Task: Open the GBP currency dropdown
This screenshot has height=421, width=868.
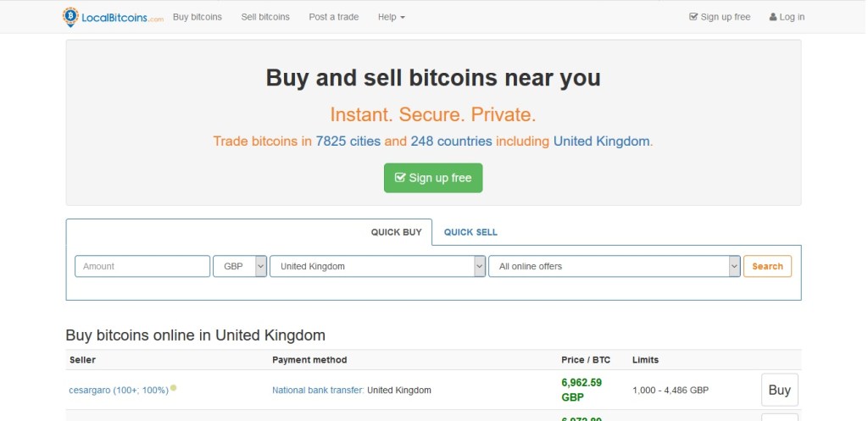Action: click(x=240, y=266)
